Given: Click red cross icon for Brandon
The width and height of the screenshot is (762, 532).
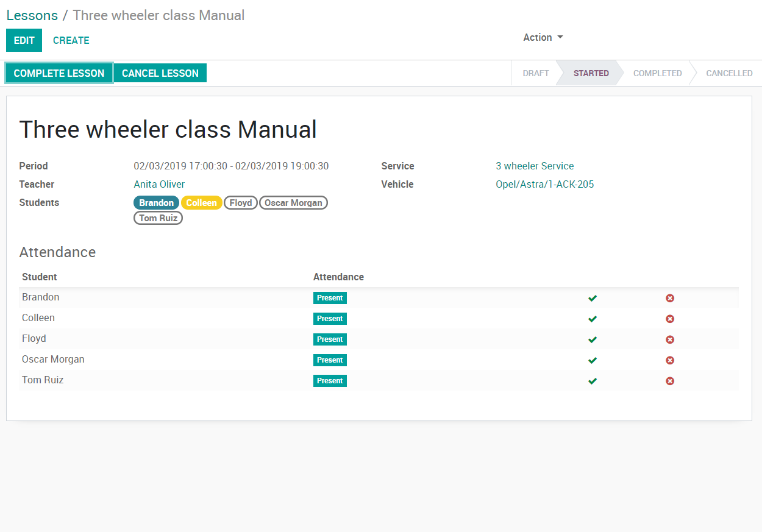Looking at the screenshot, I should click(x=669, y=298).
